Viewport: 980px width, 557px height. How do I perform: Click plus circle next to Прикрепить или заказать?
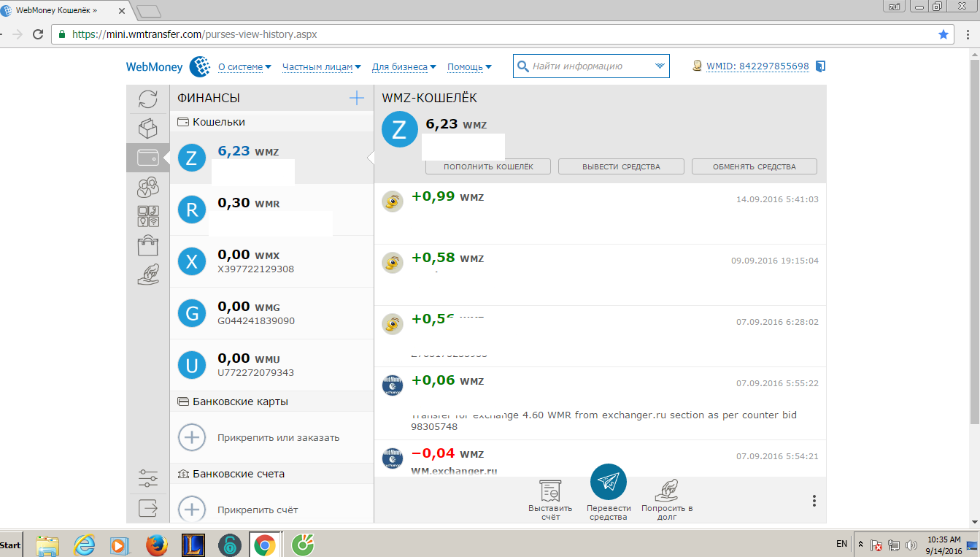point(192,437)
